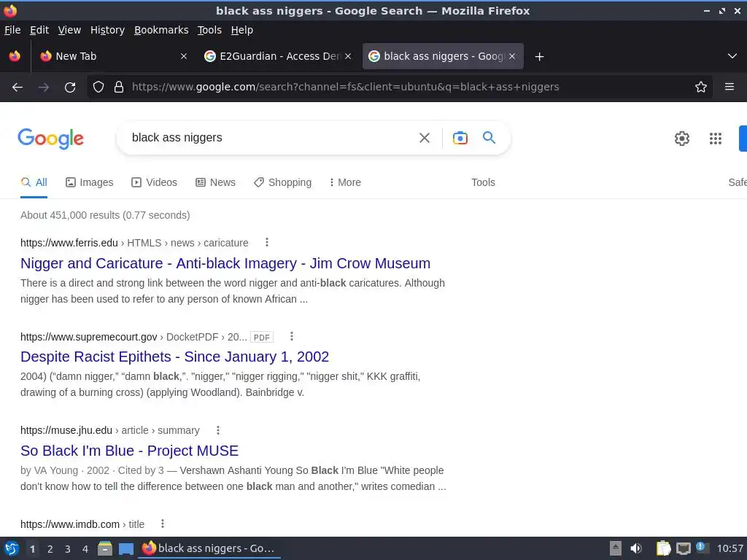Search by image using the camera icon
The image size is (747, 560).
(x=460, y=138)
